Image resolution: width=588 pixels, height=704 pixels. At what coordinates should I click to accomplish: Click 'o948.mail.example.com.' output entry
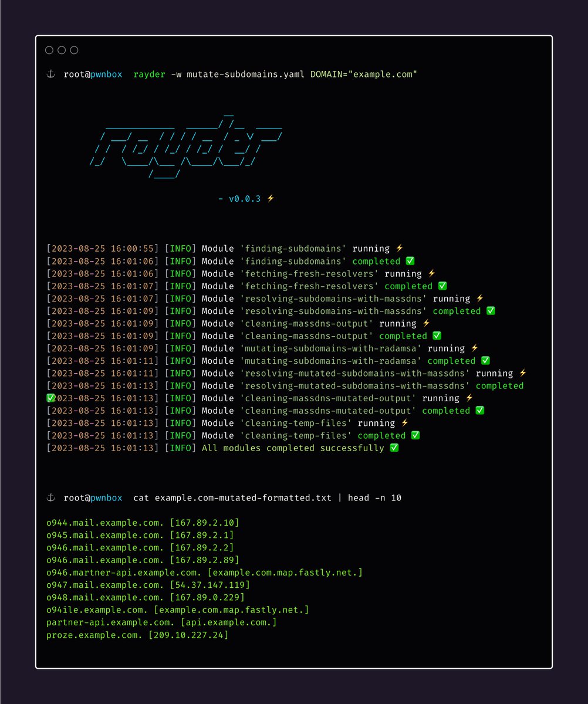(106, 597)
